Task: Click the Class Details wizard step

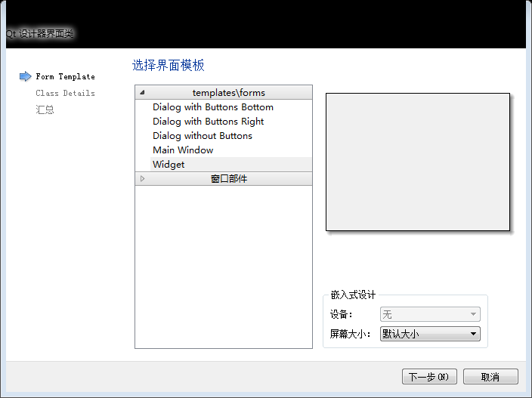Action: [65, 93]
